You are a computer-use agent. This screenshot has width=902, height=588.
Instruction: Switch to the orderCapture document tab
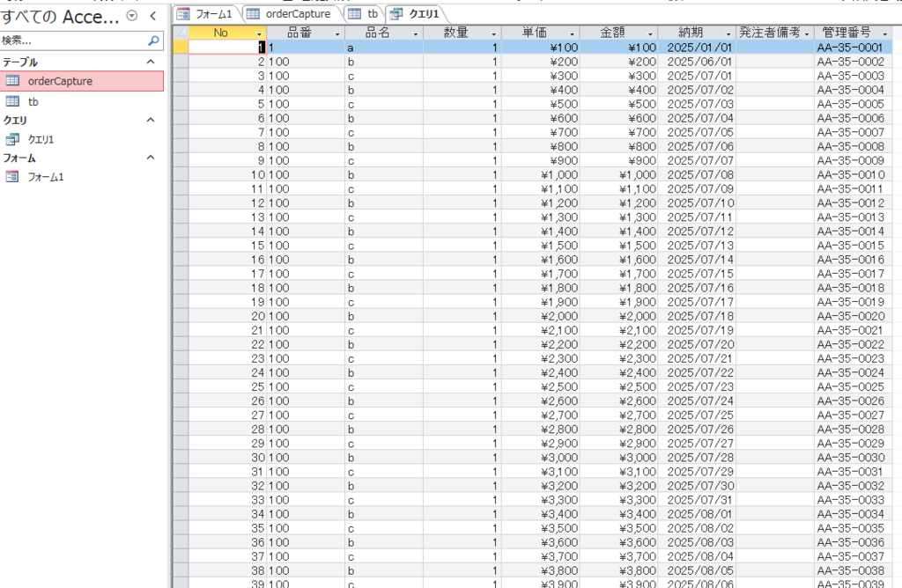coord(291,14)
